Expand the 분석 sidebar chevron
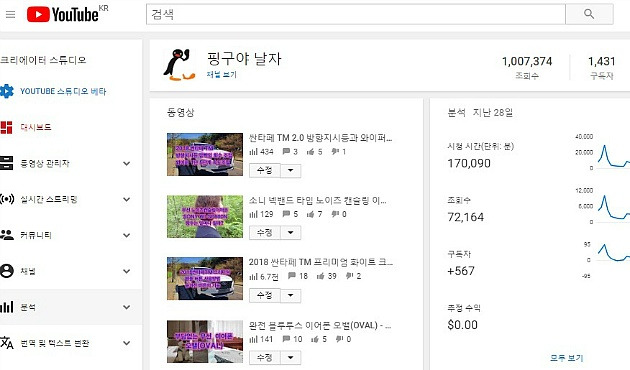630x370 pixels. 127,307
